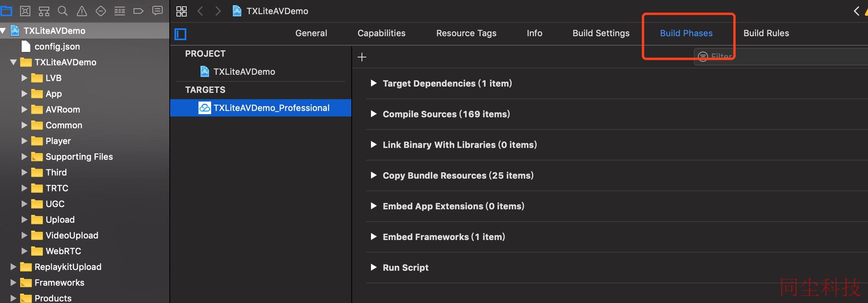Click the Supporting Files folder icon

coord(37,157)
